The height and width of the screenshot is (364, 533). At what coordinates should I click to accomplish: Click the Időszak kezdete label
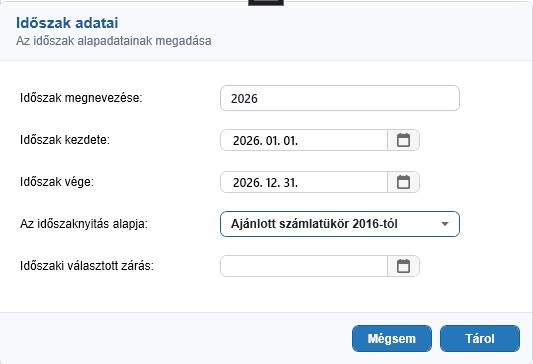point(65,140)
